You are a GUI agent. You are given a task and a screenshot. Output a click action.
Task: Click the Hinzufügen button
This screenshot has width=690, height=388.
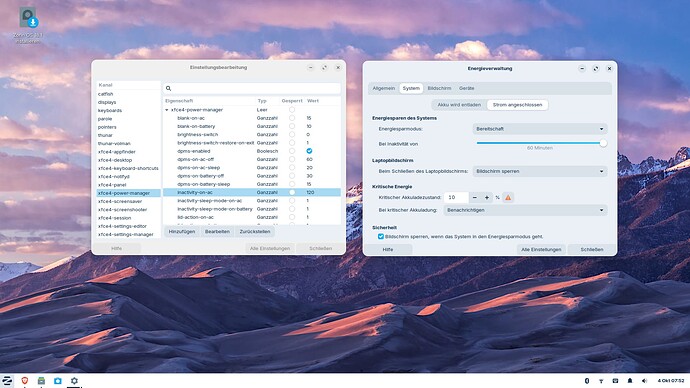182,232
